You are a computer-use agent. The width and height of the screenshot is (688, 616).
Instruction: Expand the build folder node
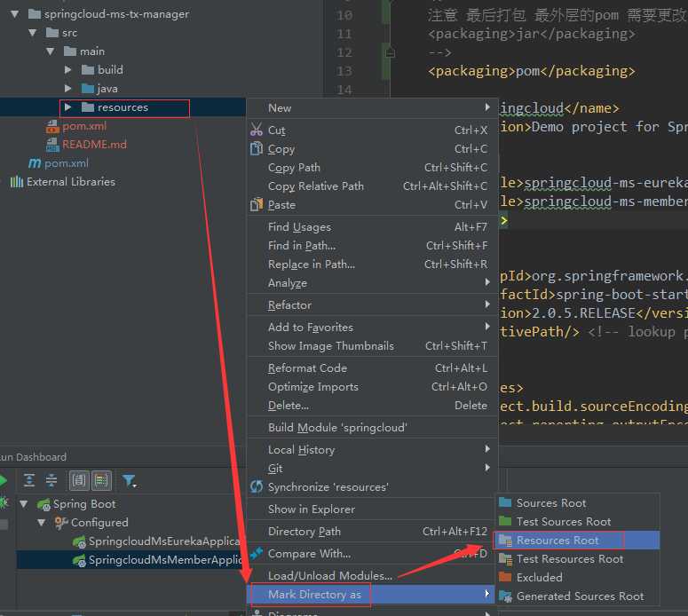[x=68, y=70]
